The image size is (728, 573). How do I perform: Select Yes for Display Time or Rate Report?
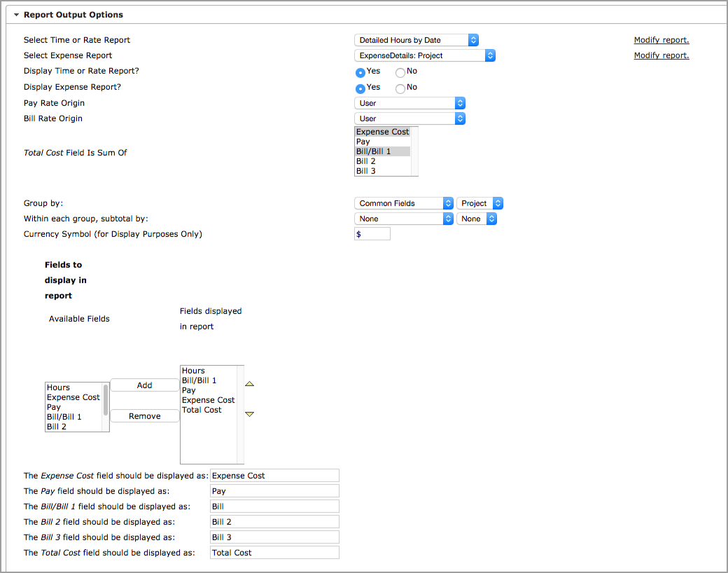point(360,72)
